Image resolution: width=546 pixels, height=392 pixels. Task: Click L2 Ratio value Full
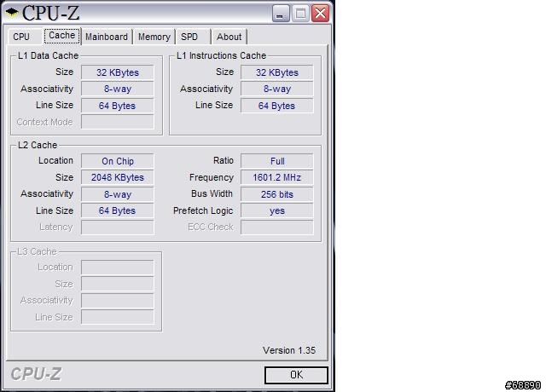(276, 161)
